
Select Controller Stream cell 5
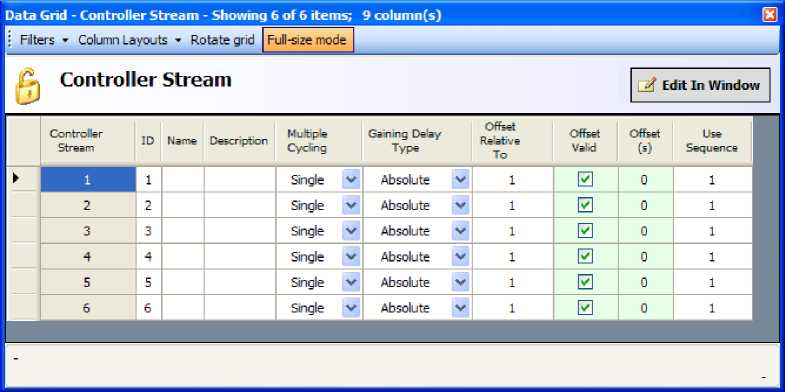pyautogui.click(x=88, y=282)
